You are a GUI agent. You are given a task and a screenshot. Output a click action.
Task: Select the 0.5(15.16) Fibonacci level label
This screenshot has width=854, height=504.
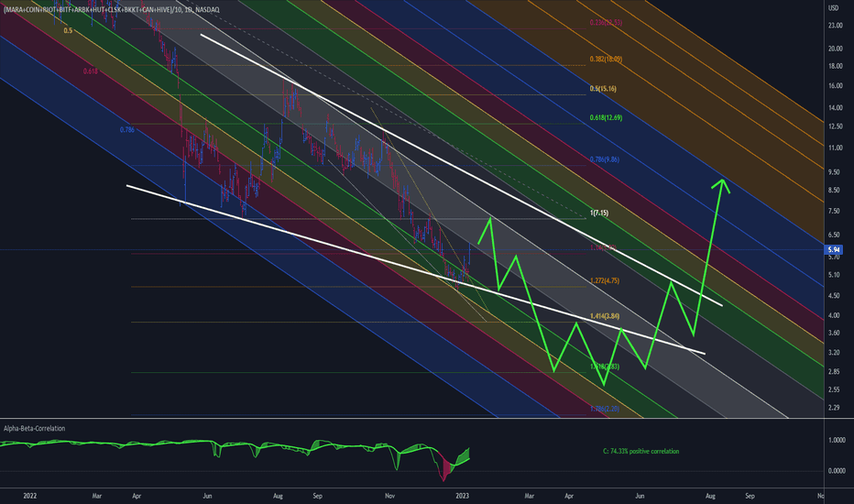pos(603,89)
